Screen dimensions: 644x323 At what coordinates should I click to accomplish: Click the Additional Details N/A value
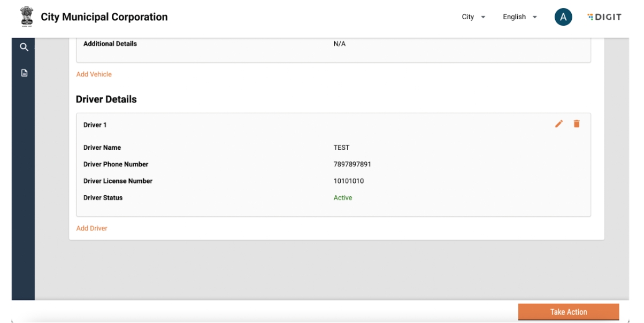pyautogui.click(x=340, y=44)
